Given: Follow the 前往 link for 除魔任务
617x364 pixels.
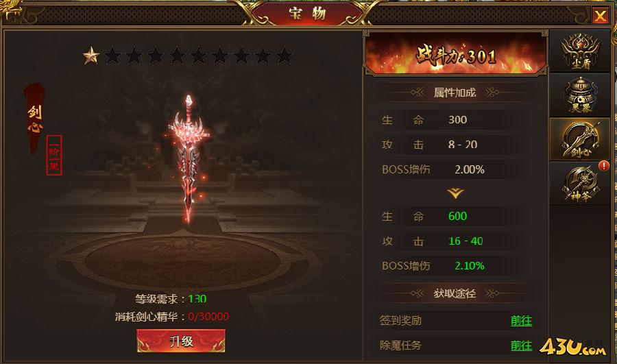Looking at the screenshot, I should pos(522,345).
